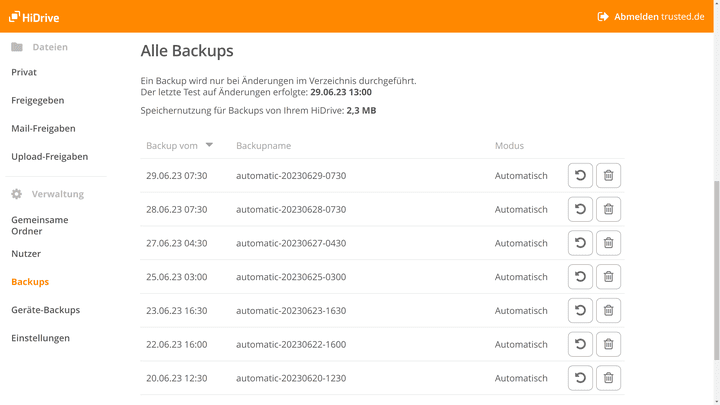Open Gemeinsame Ordner section
720x405 pixels.
(x=40, y=225)
